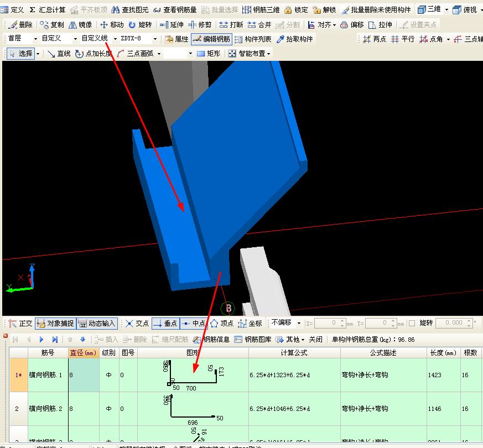Go to next rebar record arrow

[x=41, y=339]
